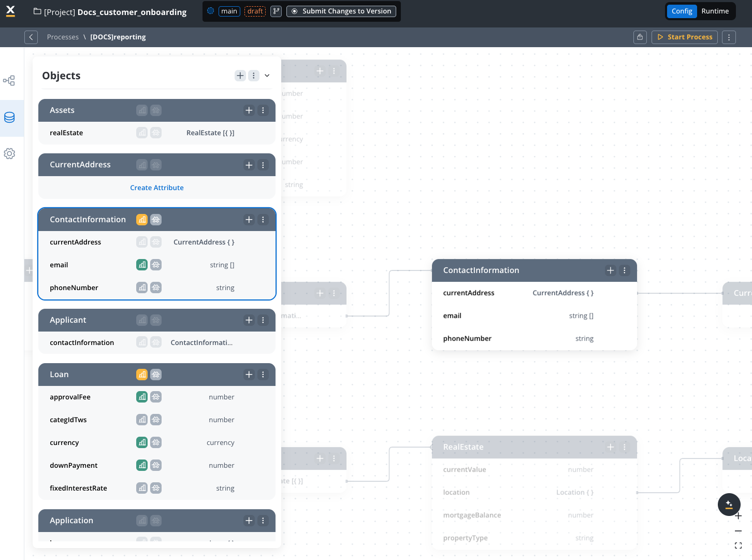Open the main branch selector
This screenshot has width=752, height=560.
(229, 11)
